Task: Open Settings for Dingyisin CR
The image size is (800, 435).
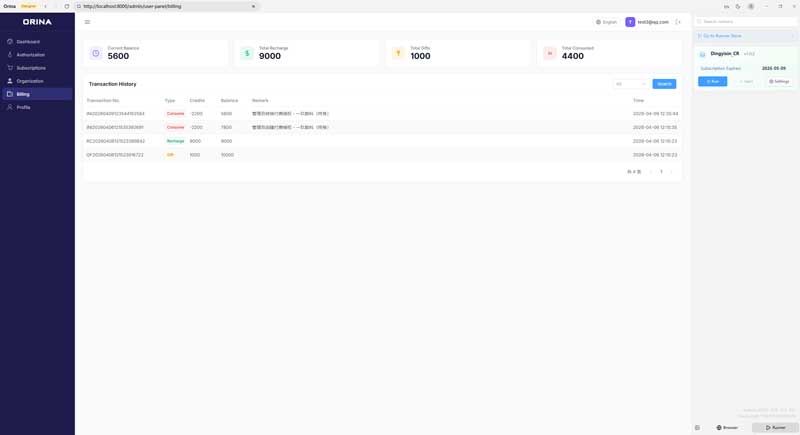Action: point(779,81)
